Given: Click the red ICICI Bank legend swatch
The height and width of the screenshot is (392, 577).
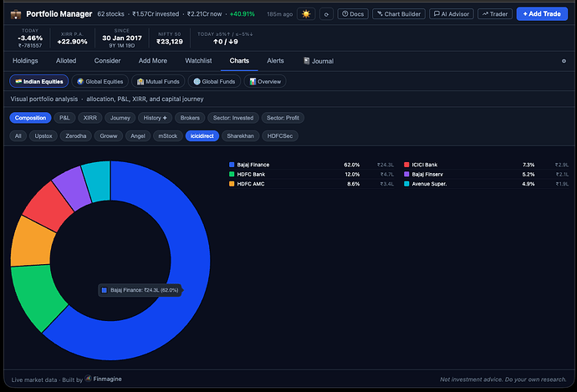Looking at the screenshot, I should pyautogui.click(x=406, y=165).
